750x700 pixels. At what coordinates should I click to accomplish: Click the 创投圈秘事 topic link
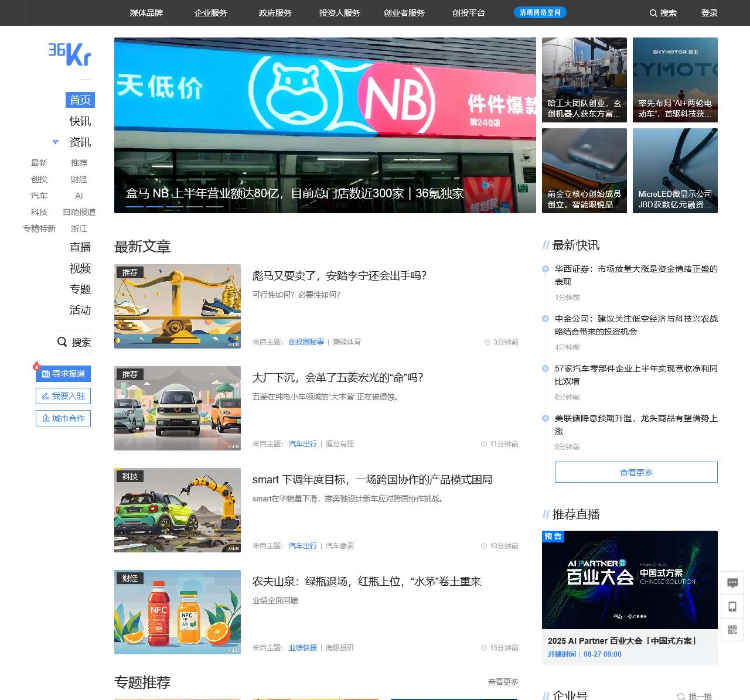(306, 342)
